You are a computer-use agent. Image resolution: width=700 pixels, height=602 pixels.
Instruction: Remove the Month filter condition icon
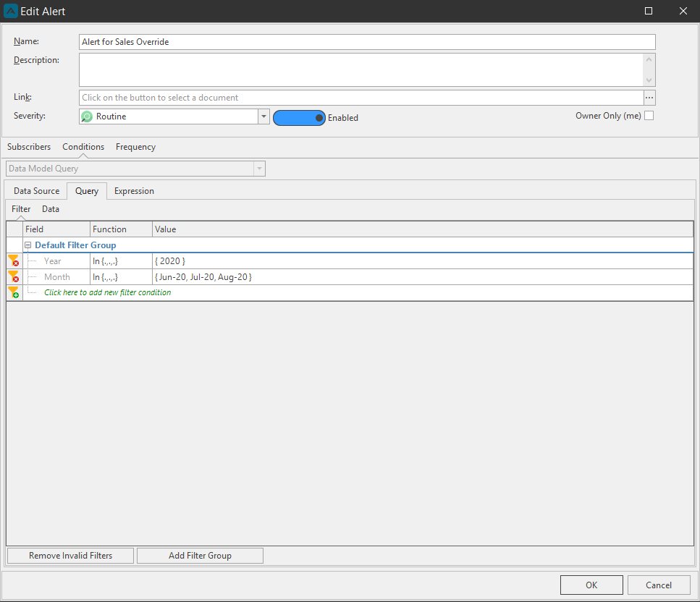point(14,276)
